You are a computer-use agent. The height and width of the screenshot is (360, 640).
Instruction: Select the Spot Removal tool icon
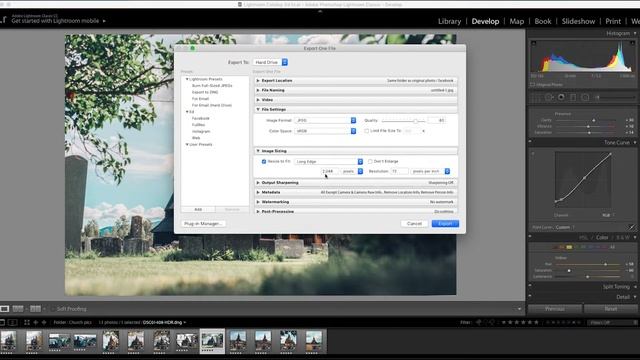[549, 98]
